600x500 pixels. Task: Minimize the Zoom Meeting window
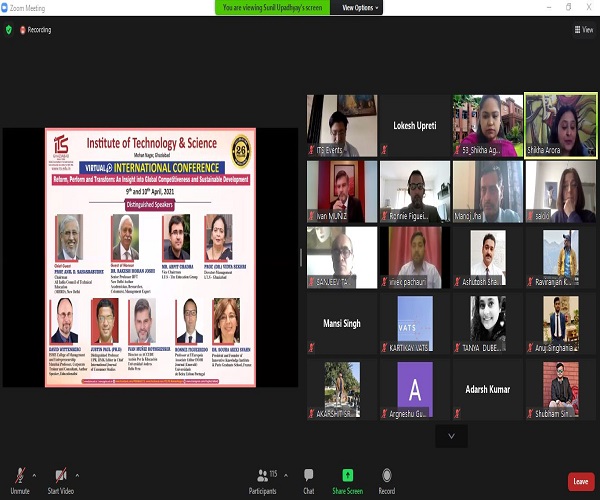coord(549,7)
